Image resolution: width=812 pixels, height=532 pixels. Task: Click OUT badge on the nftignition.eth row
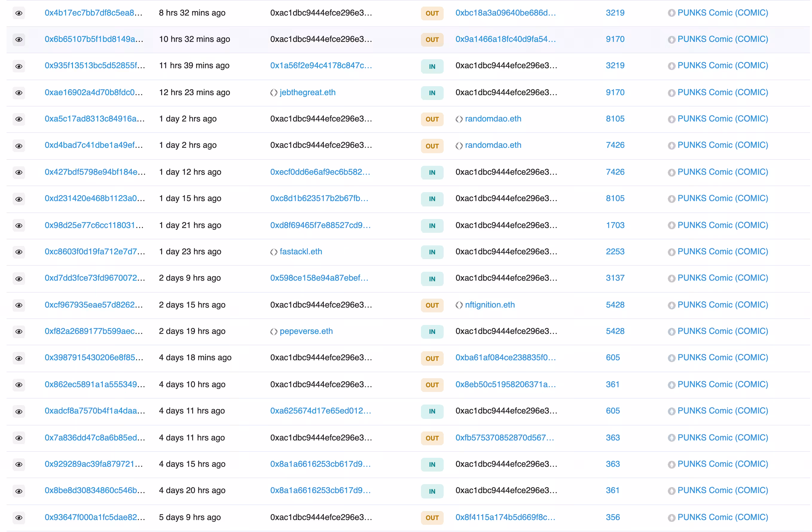click(432, 305)
